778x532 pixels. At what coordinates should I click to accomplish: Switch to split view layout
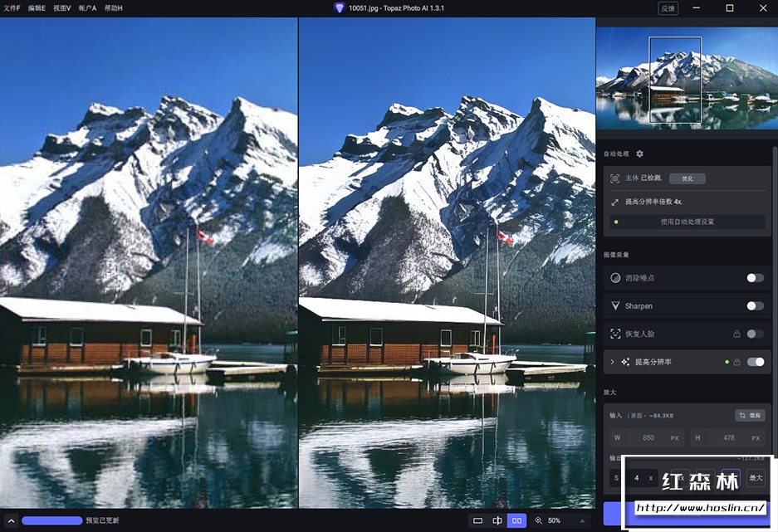coord(497,520)
